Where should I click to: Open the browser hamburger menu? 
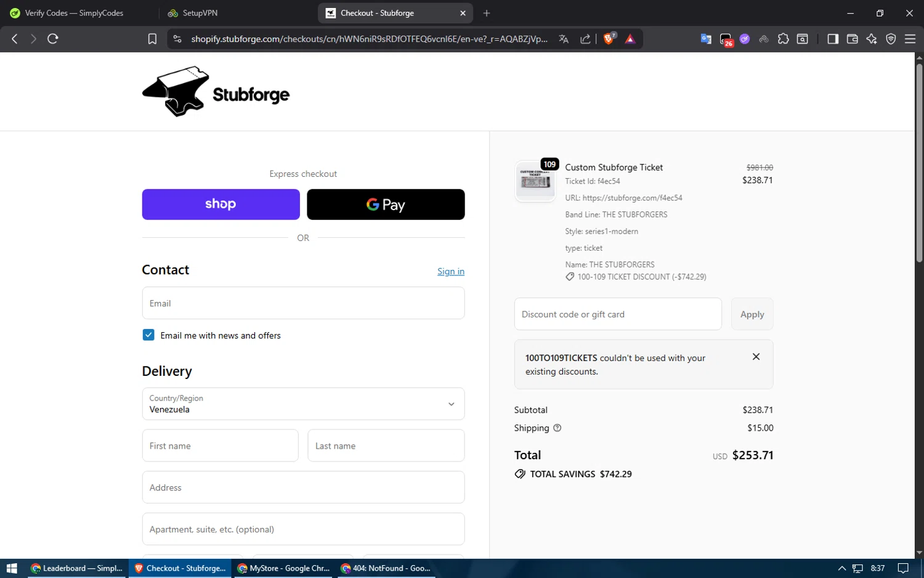point(910,39)
